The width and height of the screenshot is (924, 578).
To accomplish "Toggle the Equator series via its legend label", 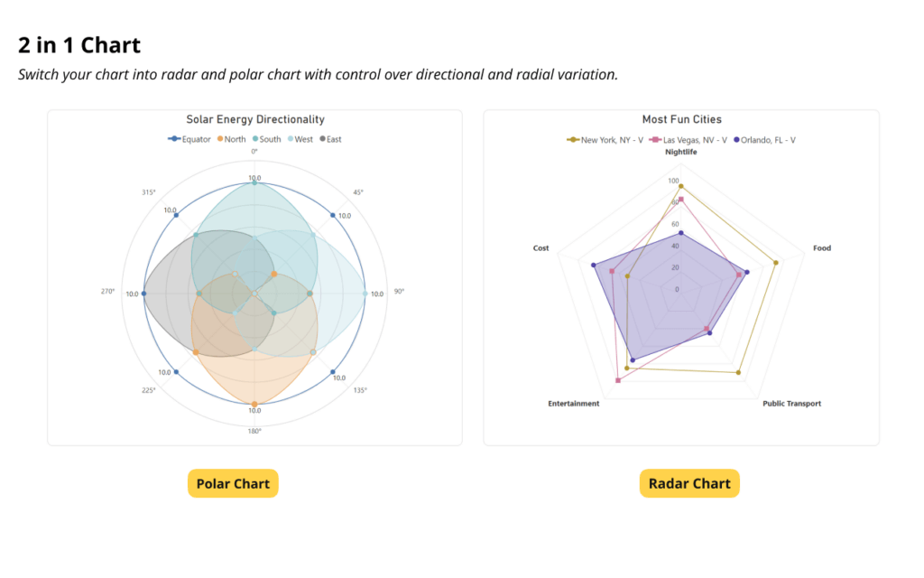I will coord(196,139).
